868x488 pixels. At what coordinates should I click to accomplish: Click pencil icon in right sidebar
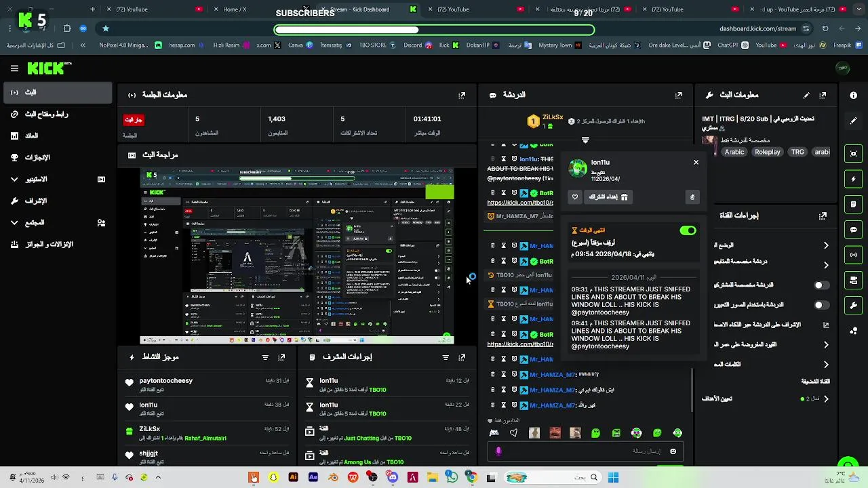(x=854, y=121)
